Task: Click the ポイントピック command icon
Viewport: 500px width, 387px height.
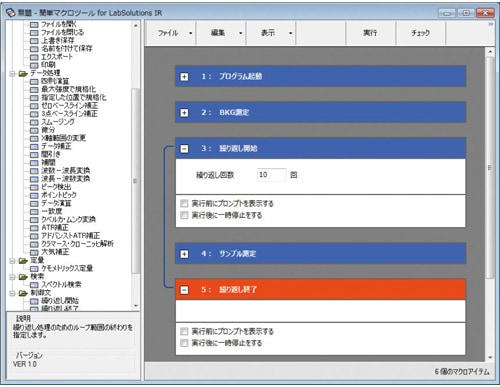Action: [34, 195]
